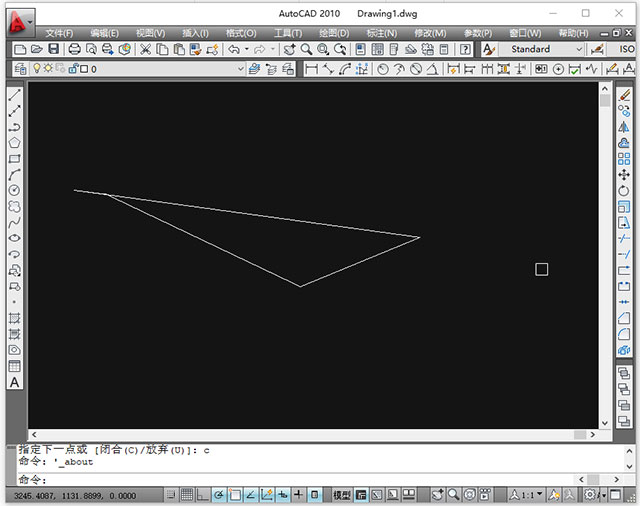Click the Erase tool in modify toolbar
The width and height of the screenshot is (640, 506).
coord(624,95)
